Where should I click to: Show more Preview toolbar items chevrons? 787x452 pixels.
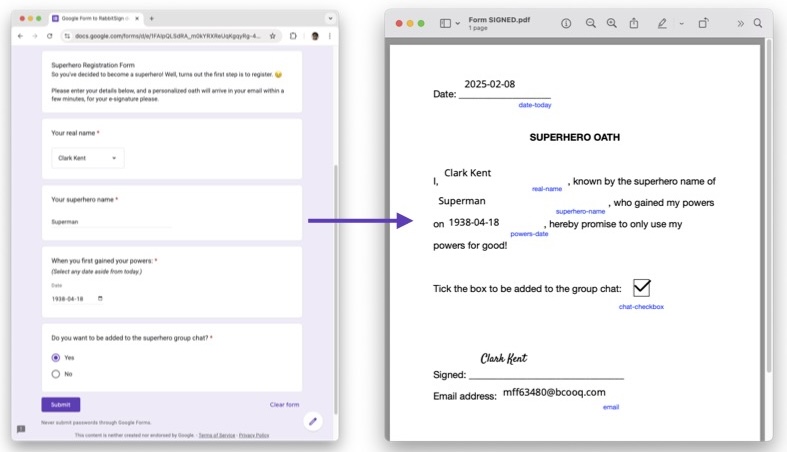[x=740, y=24]
